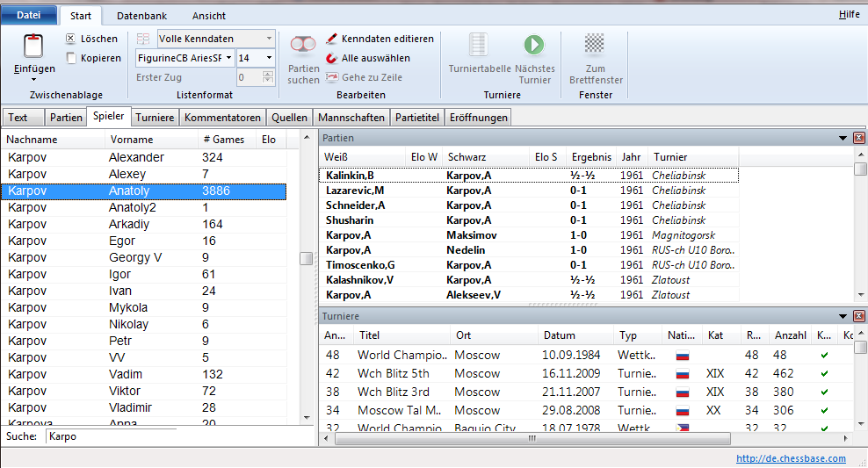Click the Löschen delete icon

click(x=71, y=39)
